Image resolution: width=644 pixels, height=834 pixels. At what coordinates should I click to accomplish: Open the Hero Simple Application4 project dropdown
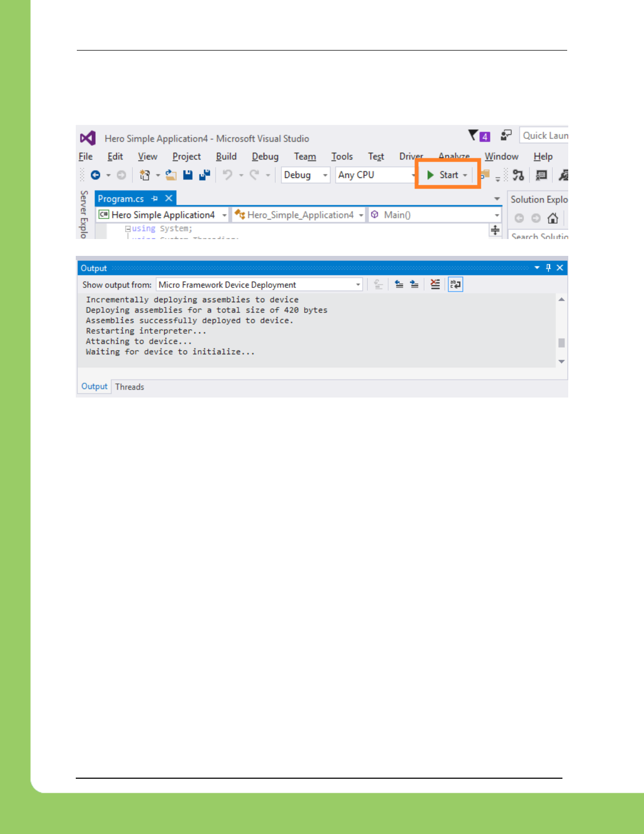coord(225,215)
